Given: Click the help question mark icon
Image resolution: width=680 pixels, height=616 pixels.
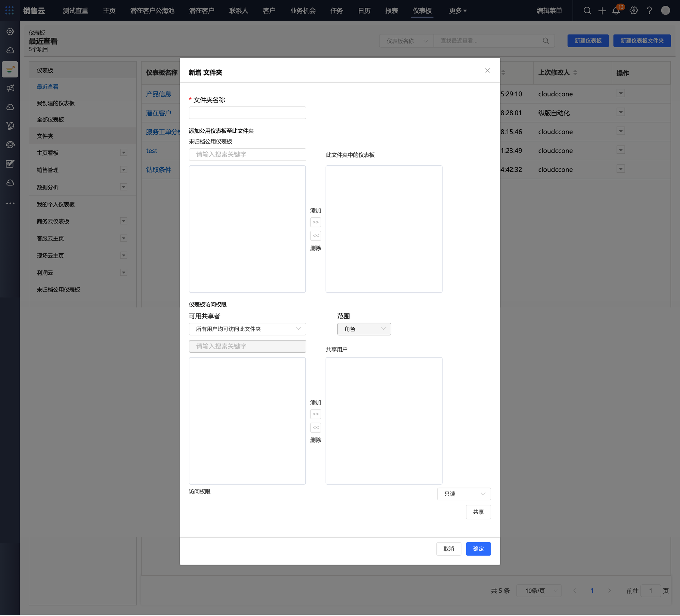Looking at the screenshot, I should click(x=649, y=11).
